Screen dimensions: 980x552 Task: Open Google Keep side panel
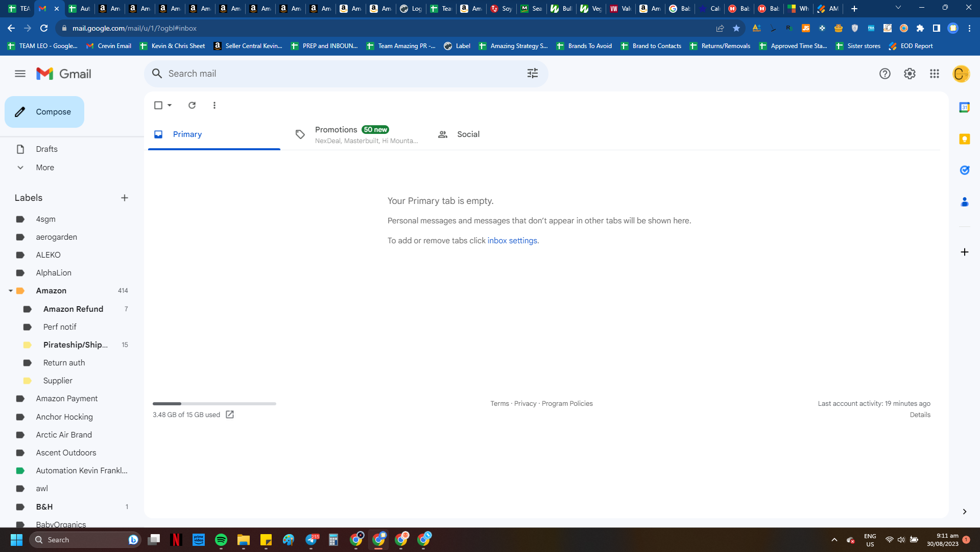[964, 139]
